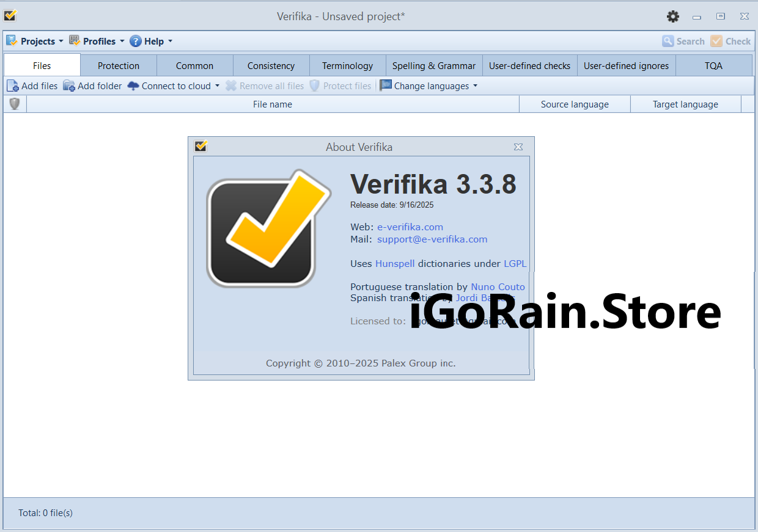Click the Profiles menu icon
758x532 pixels.
point(75,41)
